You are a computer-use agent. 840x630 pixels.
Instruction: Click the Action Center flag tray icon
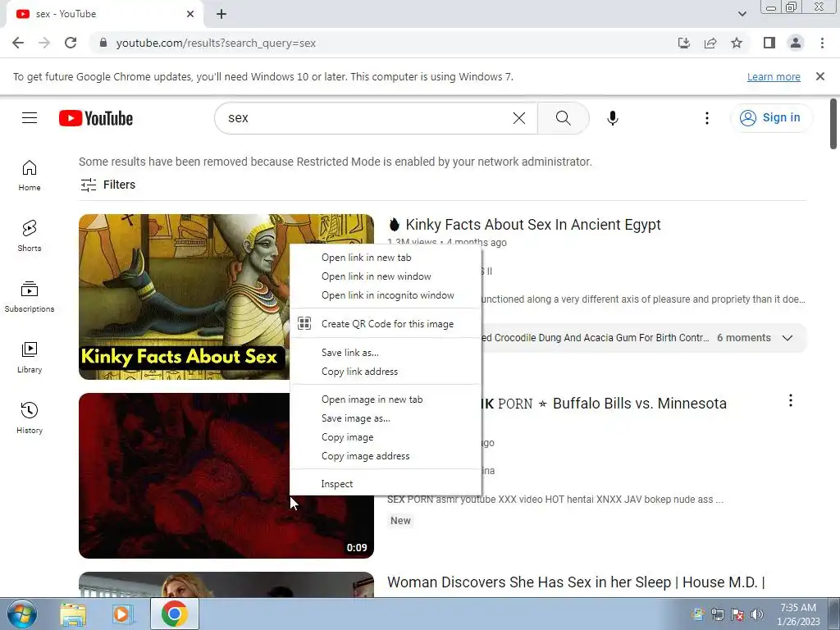[x=737, y=614]
